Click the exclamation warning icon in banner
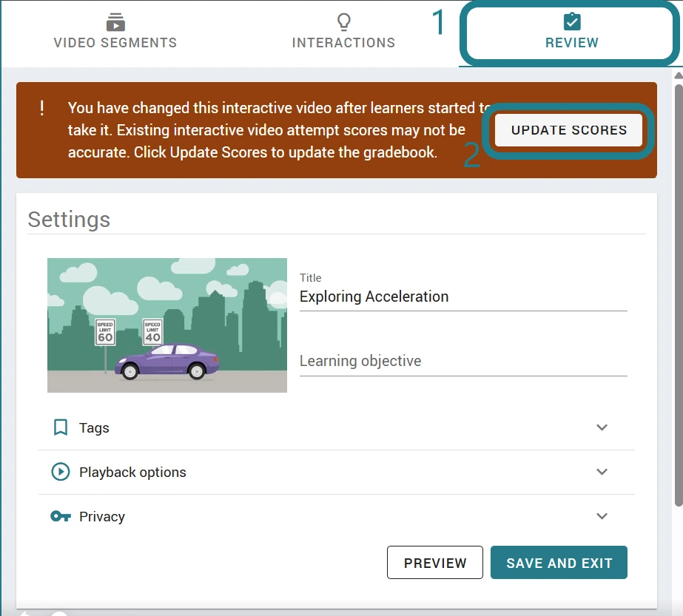 [42, 107]
